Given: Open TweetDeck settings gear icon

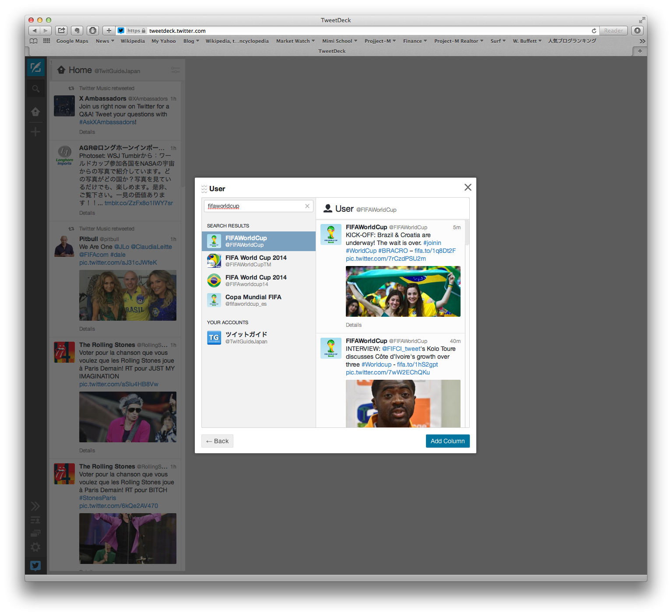Looking at the screenshot, I should (35, 547).
